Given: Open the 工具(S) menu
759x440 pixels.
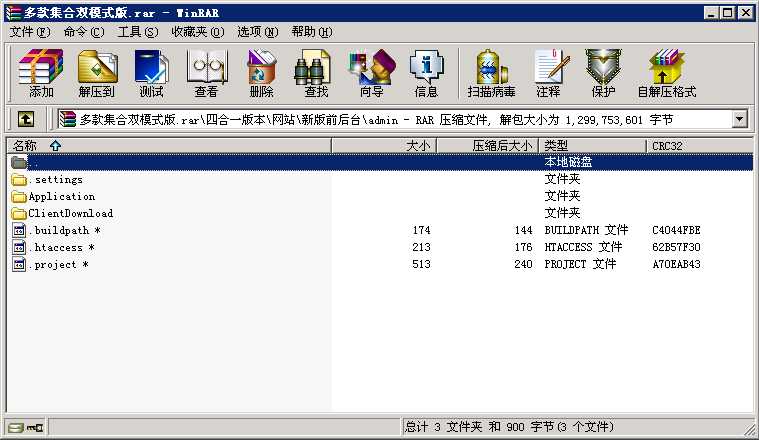Looking at the screenshot, I should 138,32.
